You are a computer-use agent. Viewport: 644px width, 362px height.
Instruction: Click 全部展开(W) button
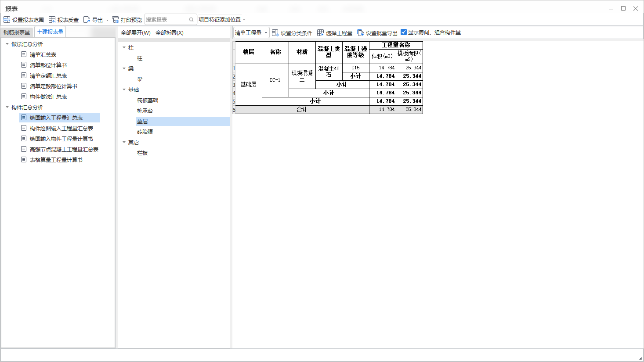coord(135,33)
